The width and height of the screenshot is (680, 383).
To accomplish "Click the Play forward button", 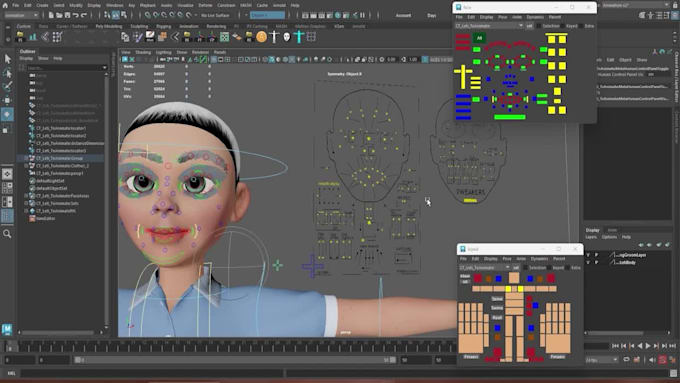I will point(648,346).
